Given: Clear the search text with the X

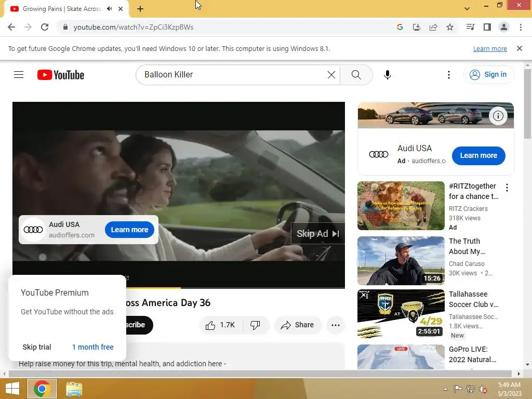Looking at the screenshot, I should coord(331,75).
